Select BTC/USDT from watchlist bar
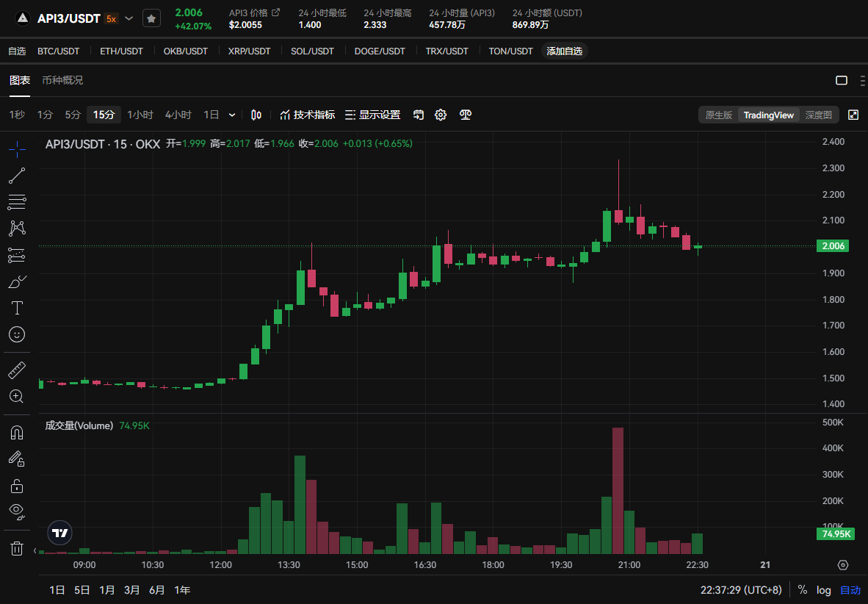Viewport: 868px width, 604px height. [58, 51]
